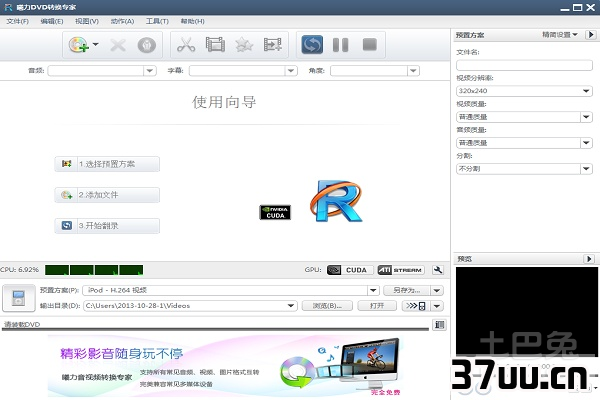Click the CPU usage graph
Viewport: 600px width, 400px height.
click(94, 270)
